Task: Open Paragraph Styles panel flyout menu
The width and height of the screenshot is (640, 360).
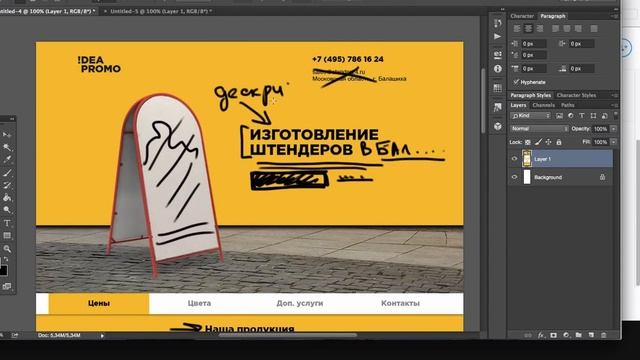Action: tap(614, 95)
